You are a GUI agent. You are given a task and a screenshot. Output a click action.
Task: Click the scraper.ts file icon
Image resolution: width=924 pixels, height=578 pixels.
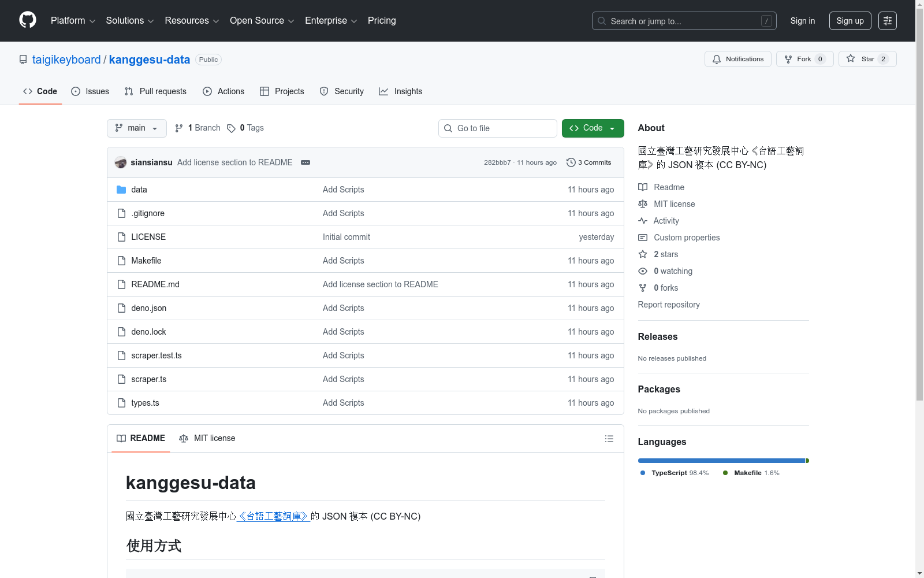pos(121,379)
